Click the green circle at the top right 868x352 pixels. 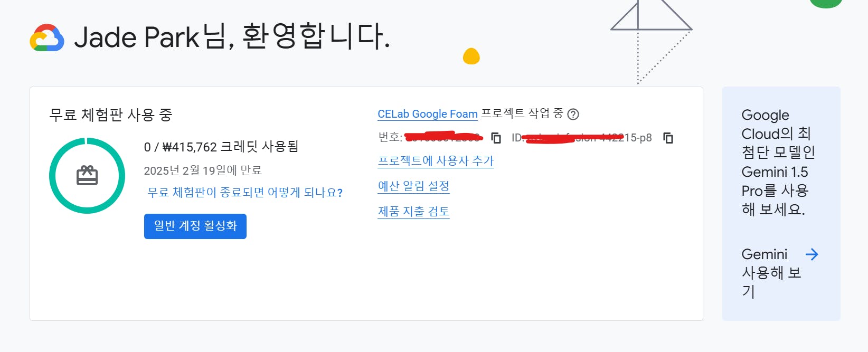pos(826,3)
